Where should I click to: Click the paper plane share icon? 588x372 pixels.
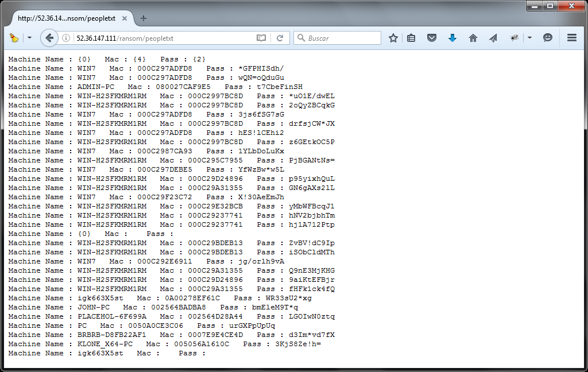pos(493,38)
